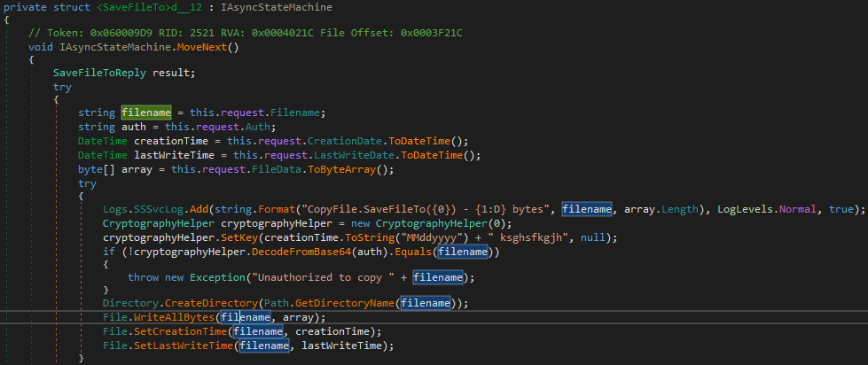The height and width of the screenshot is (365, 868).
Task: Click the SetLastWriteTime method call
Action: (x=184, y=346)
